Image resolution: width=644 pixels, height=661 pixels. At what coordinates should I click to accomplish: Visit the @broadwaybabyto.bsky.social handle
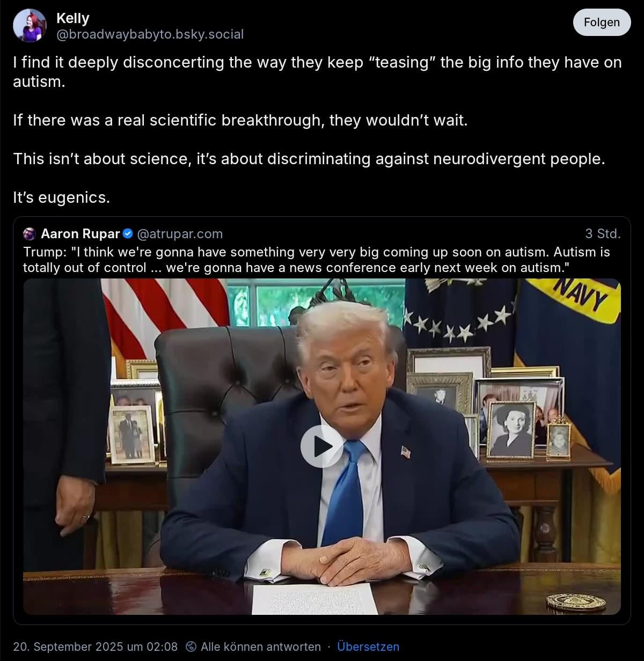point(150,34)
